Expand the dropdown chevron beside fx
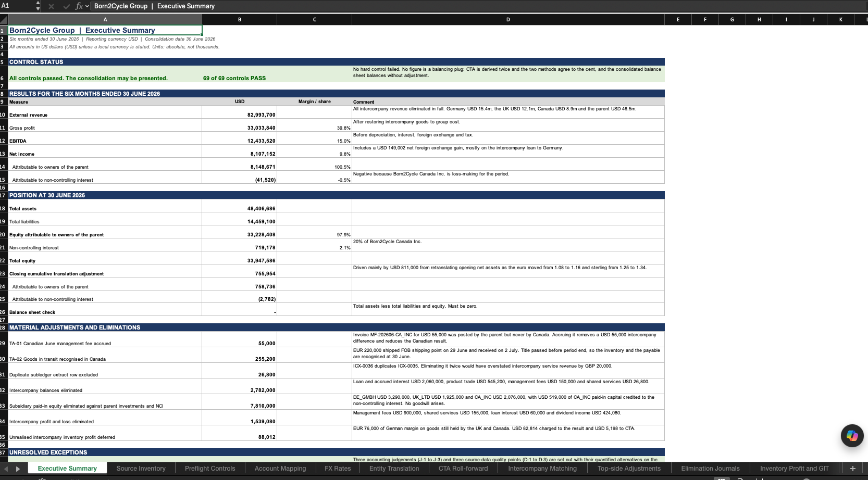Image resolution: width=868 pixels, height=480 pixels. (x=87, y=6)
